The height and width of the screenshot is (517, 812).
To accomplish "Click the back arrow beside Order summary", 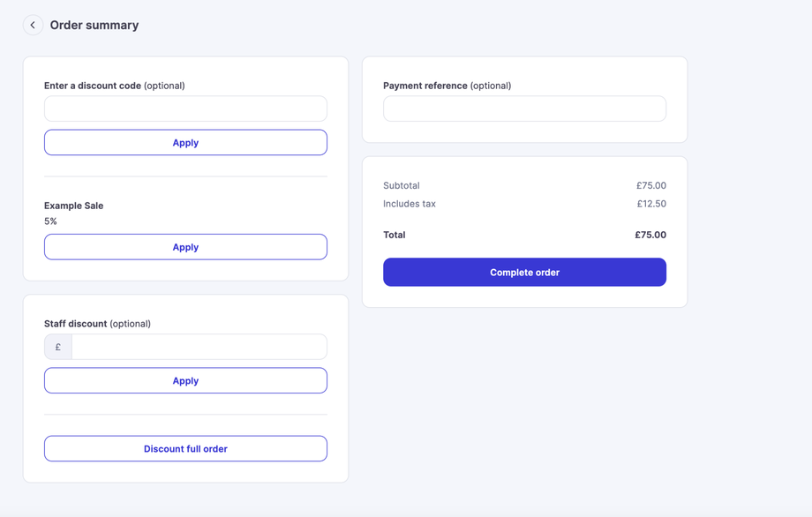I will [33, 25].
